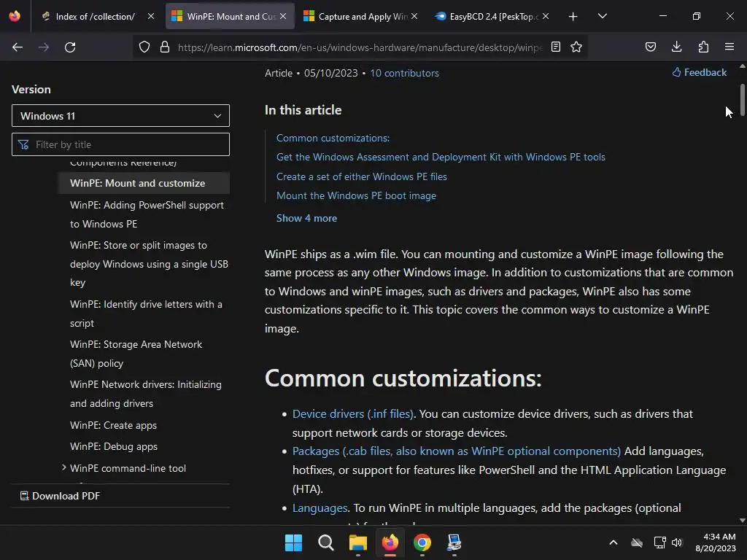Viewport: 747px width, 560px height.
Task: Click the OneDrive cloud tray icon
Action: tap(637, 542)
